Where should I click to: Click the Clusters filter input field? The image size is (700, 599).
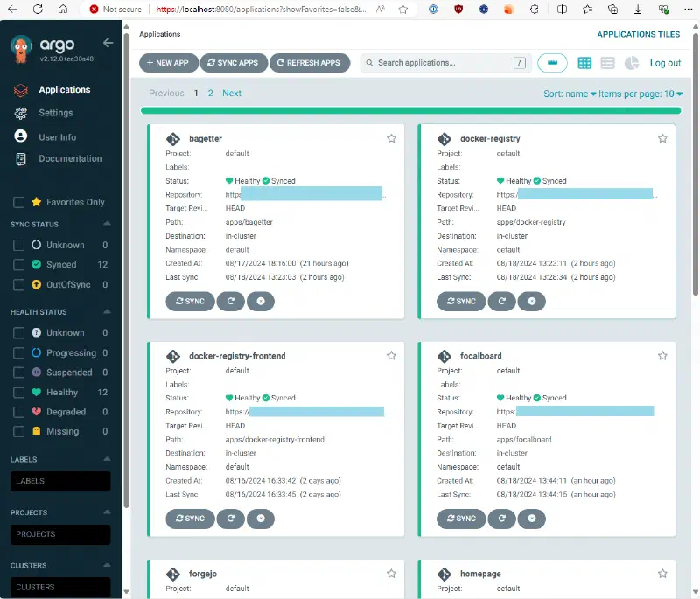click(60, 587)
